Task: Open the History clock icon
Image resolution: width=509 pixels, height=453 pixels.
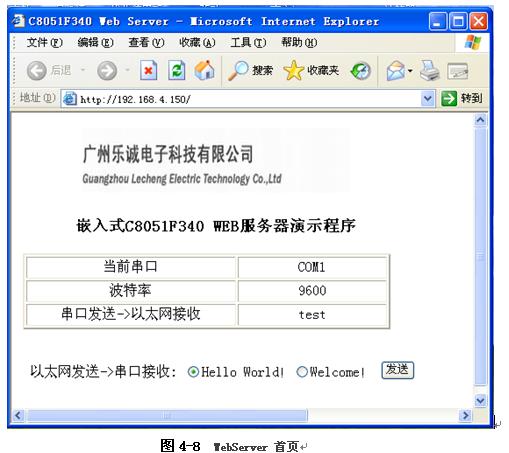Action: click(x=361, y=71)
